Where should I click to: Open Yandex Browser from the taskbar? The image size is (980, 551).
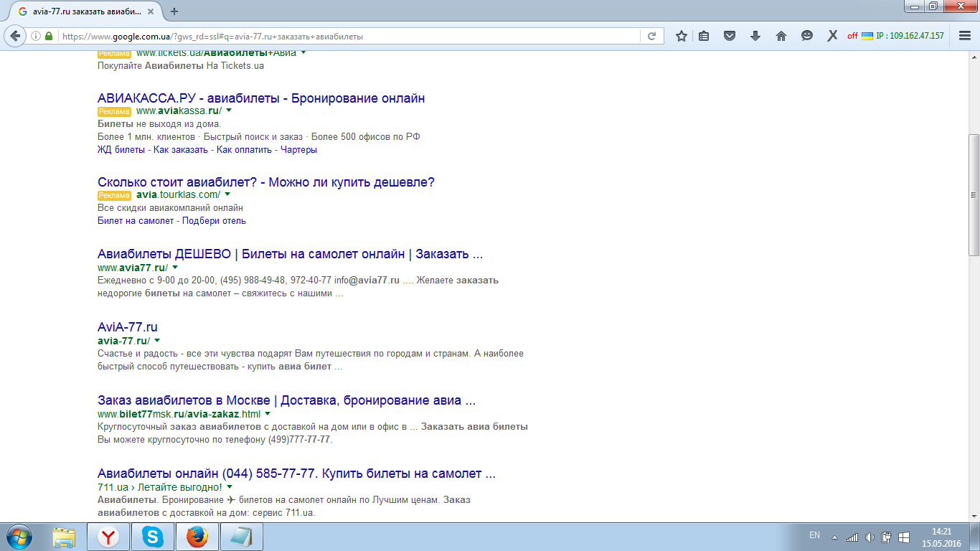point(108,537)
